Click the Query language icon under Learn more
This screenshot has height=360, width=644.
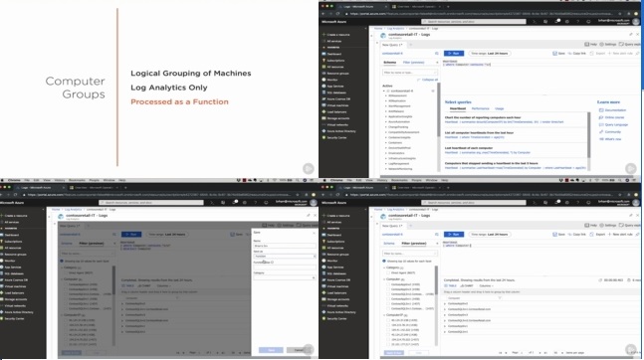coord(601,124)
